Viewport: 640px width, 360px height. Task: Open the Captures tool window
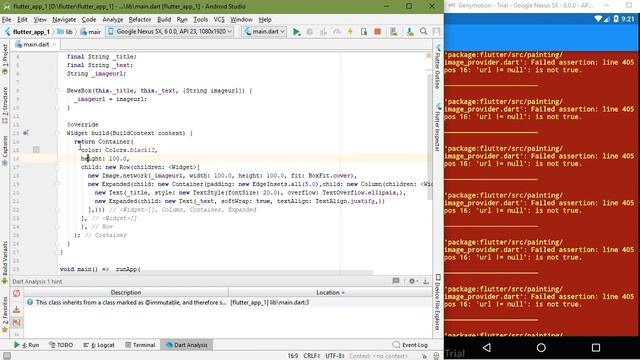tap(5, 151)
